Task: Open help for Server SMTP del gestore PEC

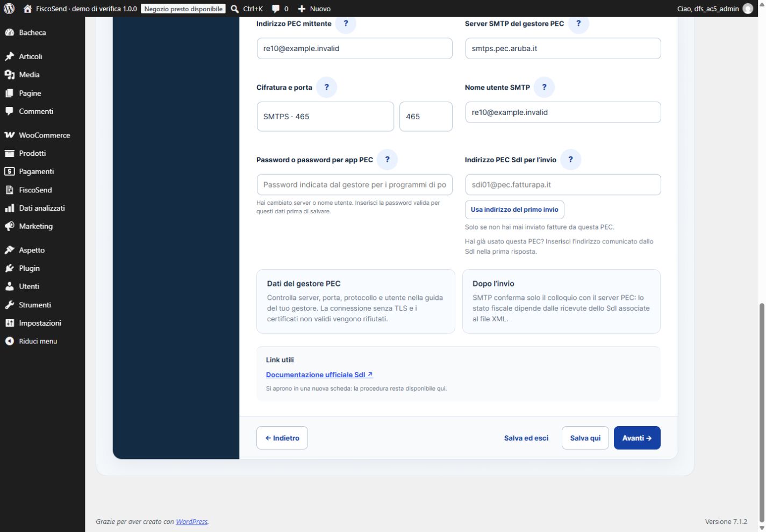Action: [x=578, y=24]
